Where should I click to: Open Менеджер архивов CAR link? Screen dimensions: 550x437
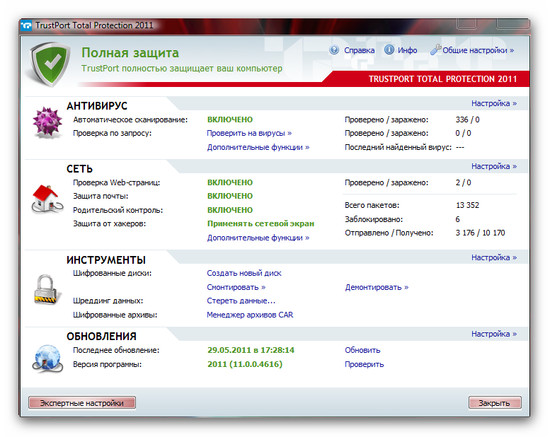click(x=250, y=315)
